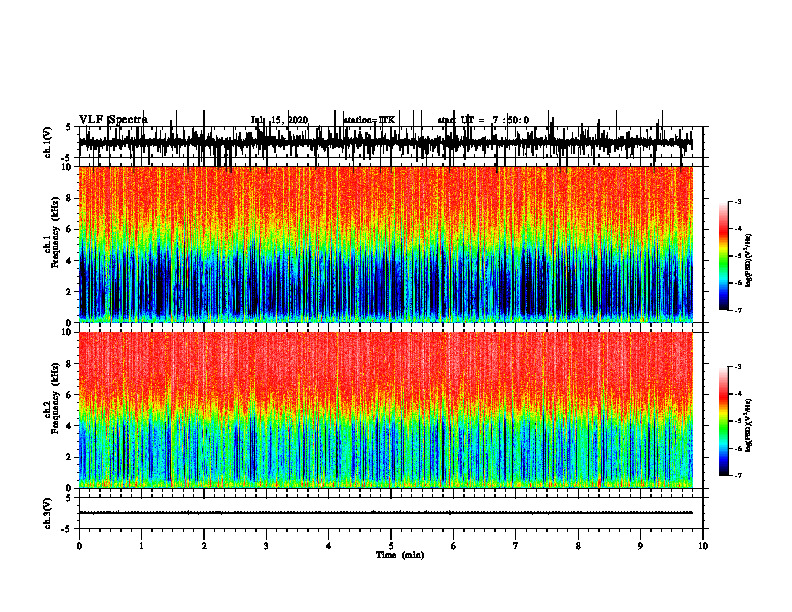Click the "ch.1(V)" waveform axis label
The width and height of the screenshot is (792, 612).
[x=48, y=142]
